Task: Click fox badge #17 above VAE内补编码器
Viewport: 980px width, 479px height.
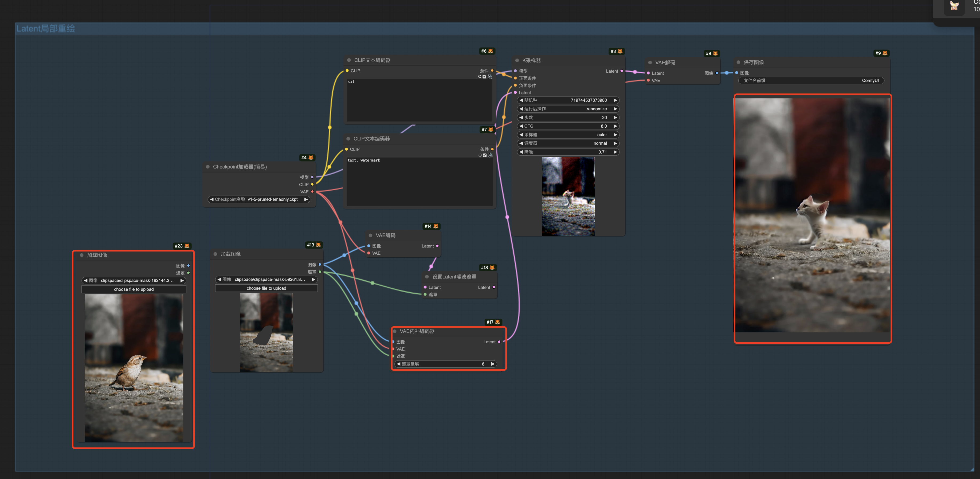Action: [x=497, y=322]
